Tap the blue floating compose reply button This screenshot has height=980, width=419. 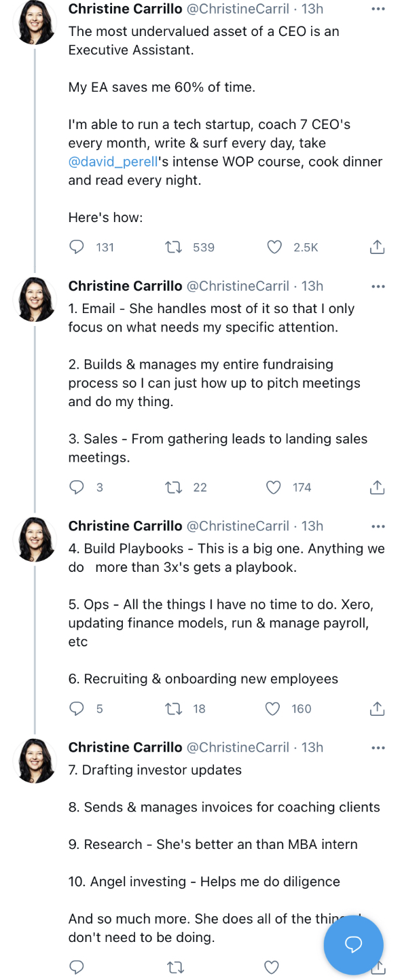[x=353, y=945]
